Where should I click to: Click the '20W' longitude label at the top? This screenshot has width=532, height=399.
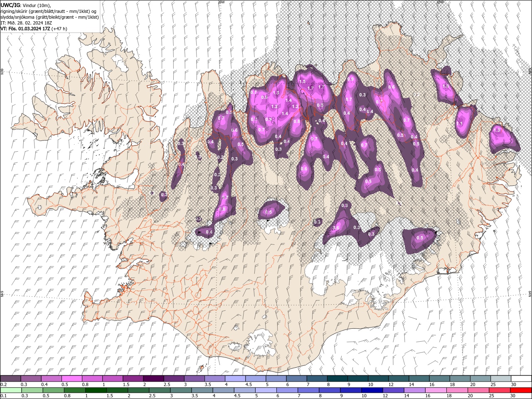221,2
